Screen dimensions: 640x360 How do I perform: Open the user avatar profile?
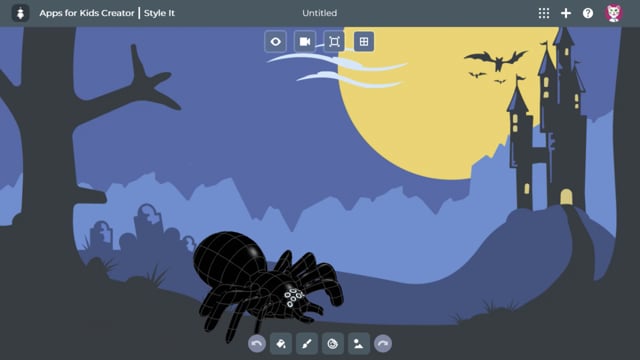613,13
